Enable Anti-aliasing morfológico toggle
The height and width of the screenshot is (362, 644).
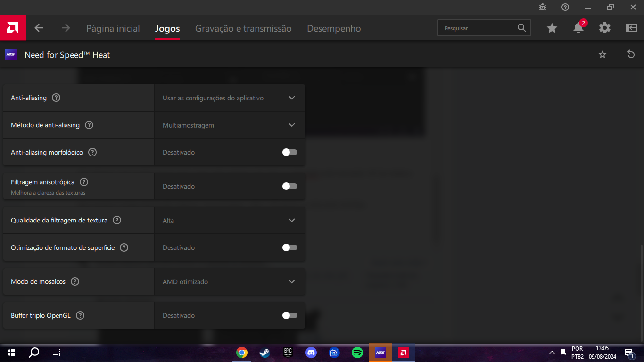pos(289,152)
